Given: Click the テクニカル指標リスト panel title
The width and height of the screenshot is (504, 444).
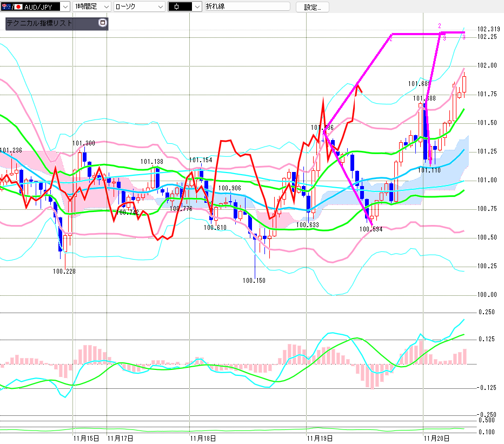Looking at the screenshot, I should (39, 24).
